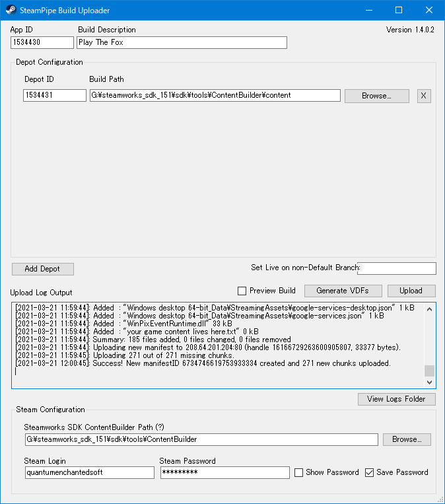Click the upload log scrollbar thumb

(430, 371)
